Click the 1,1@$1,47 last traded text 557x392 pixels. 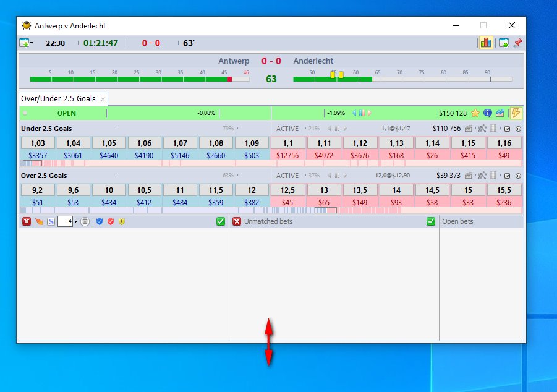click(396, 129)
